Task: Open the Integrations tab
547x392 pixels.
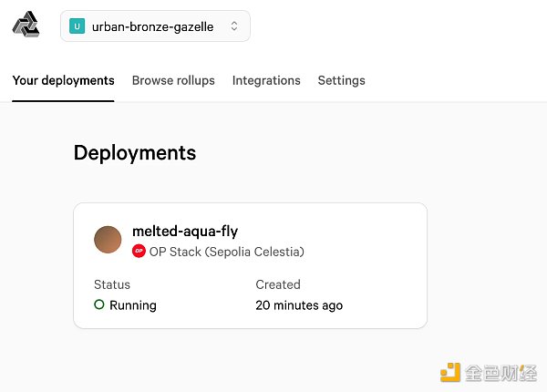Action: [266, 80]
